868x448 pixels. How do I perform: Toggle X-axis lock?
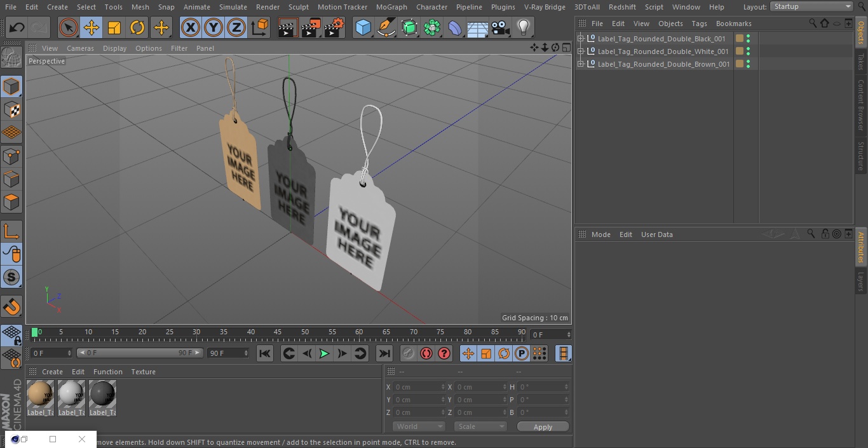pyautogui.click(x=191, y=28)
